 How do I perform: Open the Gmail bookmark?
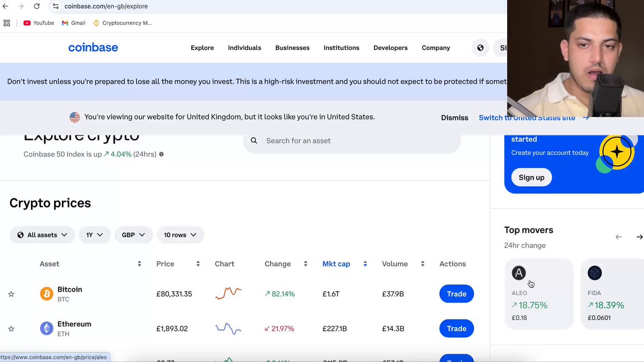click(74, 23)
